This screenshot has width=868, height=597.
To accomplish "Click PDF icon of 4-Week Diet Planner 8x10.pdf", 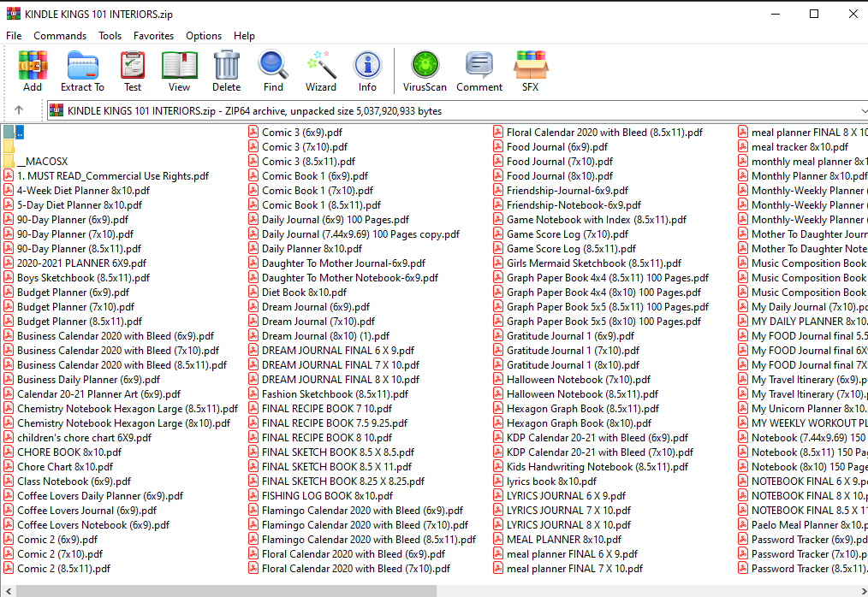I will (9, 191).
